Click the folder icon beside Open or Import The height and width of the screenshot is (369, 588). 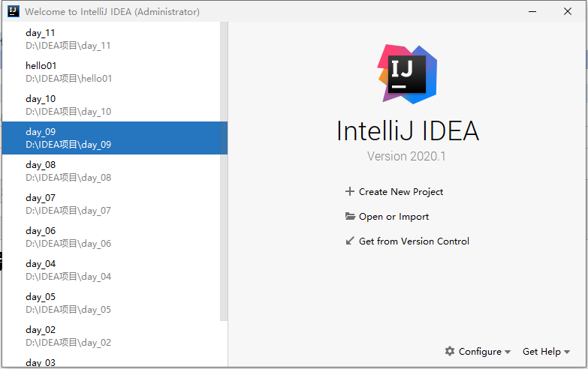point(350,216)
